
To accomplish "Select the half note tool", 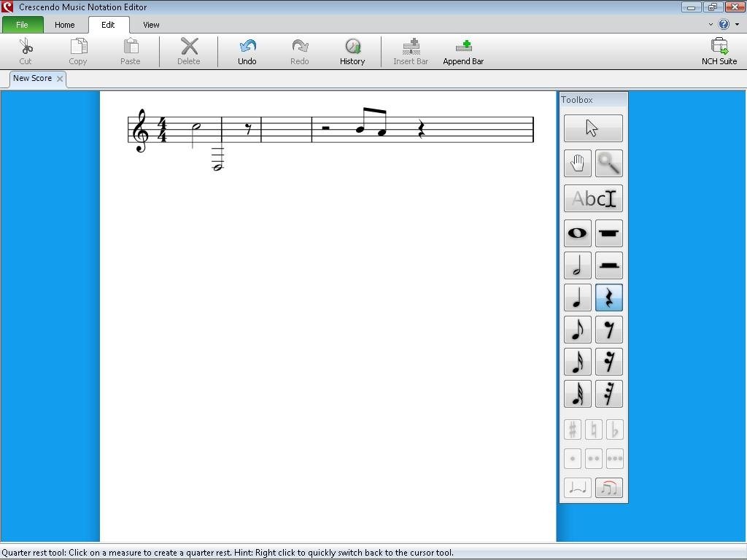I will (578, 265).
